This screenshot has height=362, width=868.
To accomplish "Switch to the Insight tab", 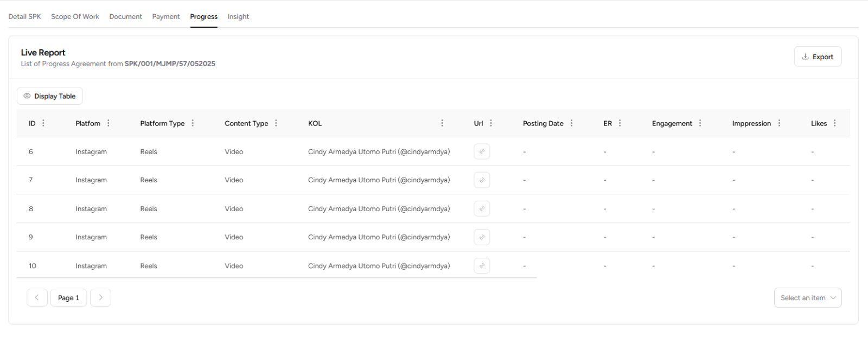I will tap(238, 17).
